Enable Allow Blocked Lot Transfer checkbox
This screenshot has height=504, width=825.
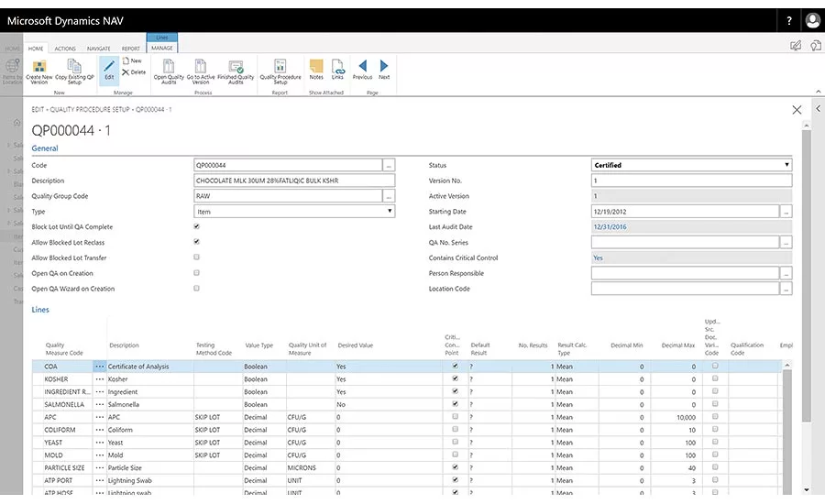tap(196, 257)
